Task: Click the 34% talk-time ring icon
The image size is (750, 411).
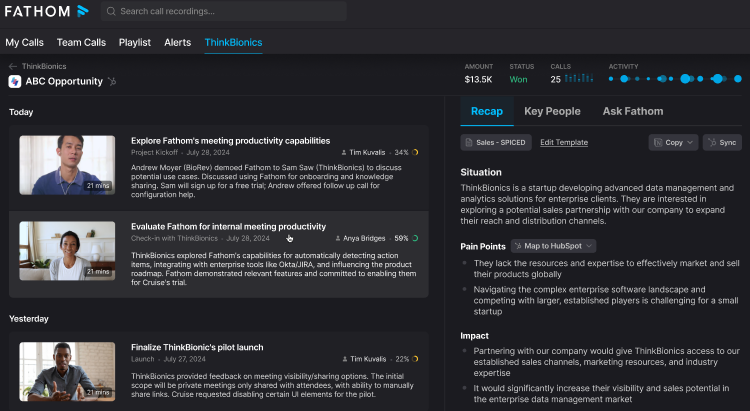Action: tap(415, 153)
